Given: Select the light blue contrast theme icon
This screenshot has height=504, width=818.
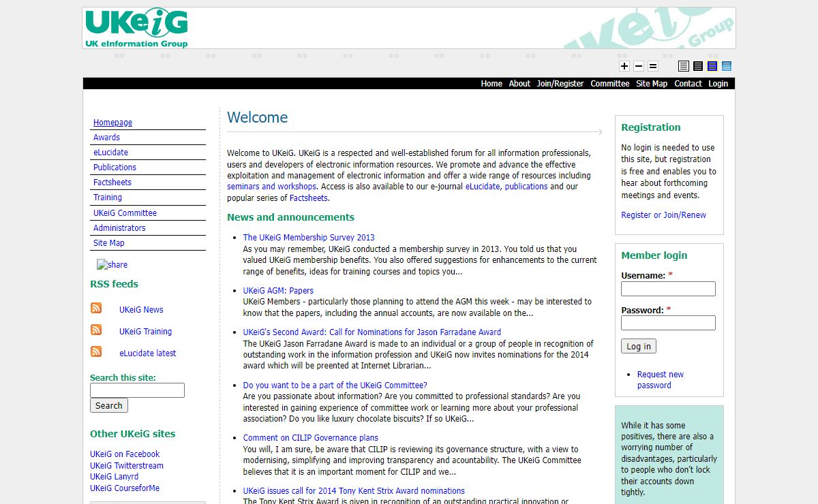Looking at the screenshot, I should click(727, 66).
